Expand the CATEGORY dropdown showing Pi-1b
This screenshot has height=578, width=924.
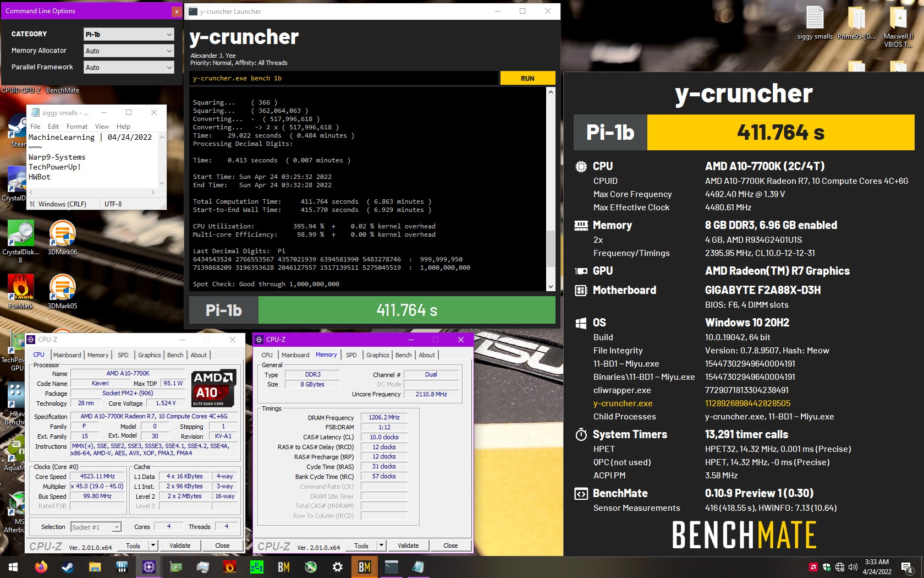point(129,34)
